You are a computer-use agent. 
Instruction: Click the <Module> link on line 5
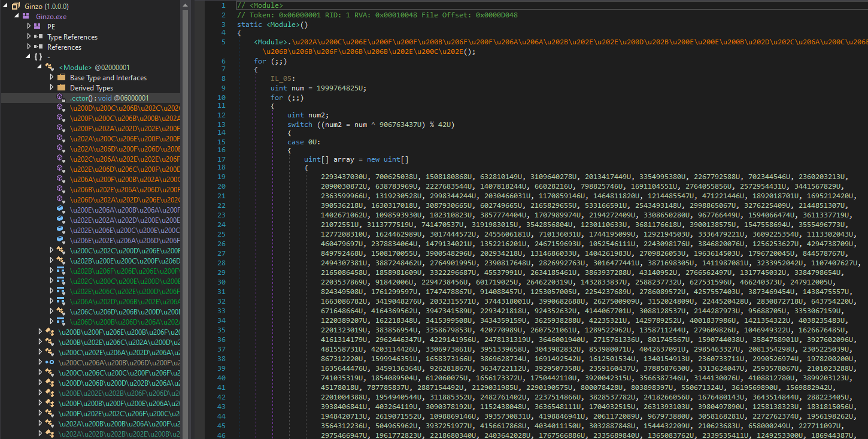[272, 43]
